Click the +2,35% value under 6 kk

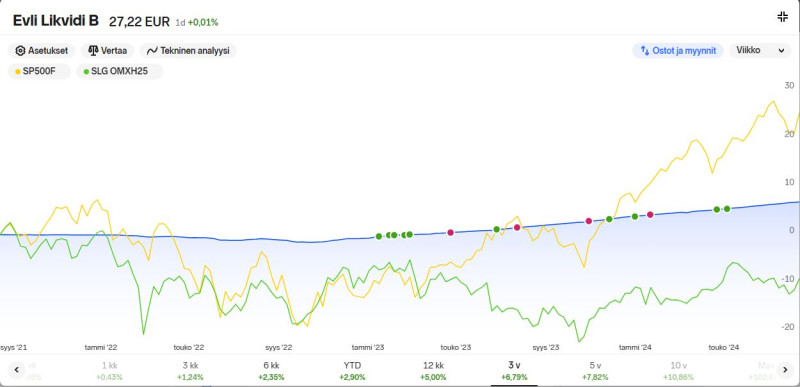click(x=271, y=377)
